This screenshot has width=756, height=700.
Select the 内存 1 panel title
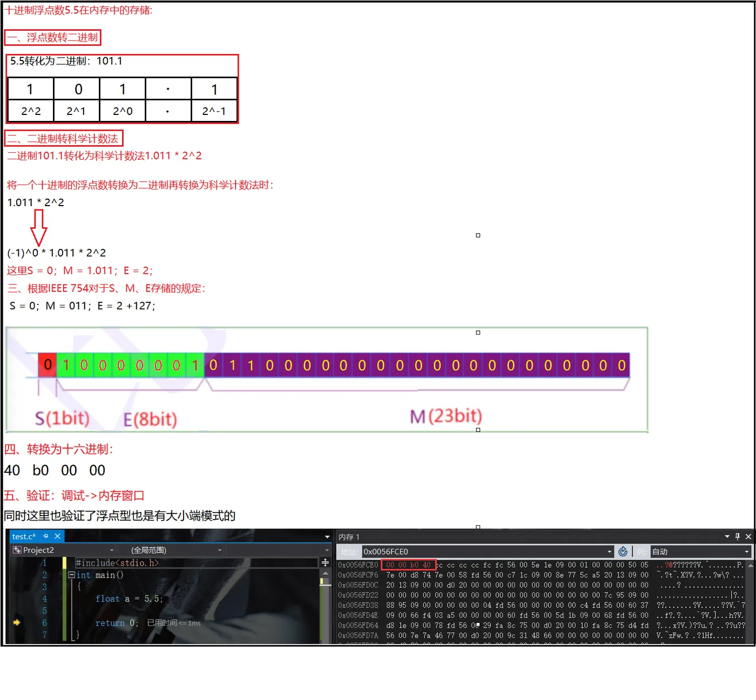(x=349, y=537)
